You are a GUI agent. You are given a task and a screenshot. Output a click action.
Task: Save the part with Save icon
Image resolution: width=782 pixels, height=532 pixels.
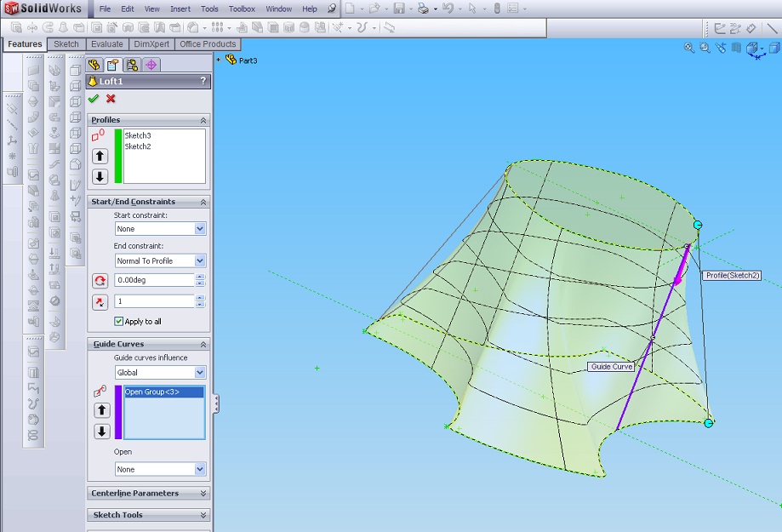click(x=399, y=9)
